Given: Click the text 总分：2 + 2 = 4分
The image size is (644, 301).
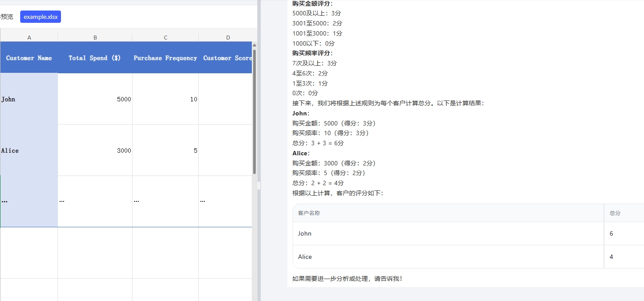Looking at the screenshot, I should [x=318, y=183].
